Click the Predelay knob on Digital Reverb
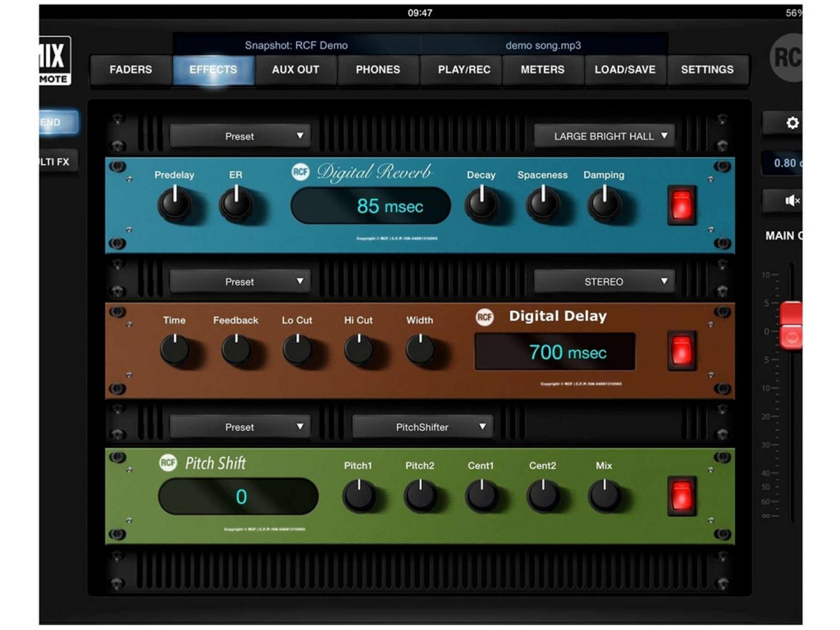This screenshot has width=840, height=630. tap(175, 204)
